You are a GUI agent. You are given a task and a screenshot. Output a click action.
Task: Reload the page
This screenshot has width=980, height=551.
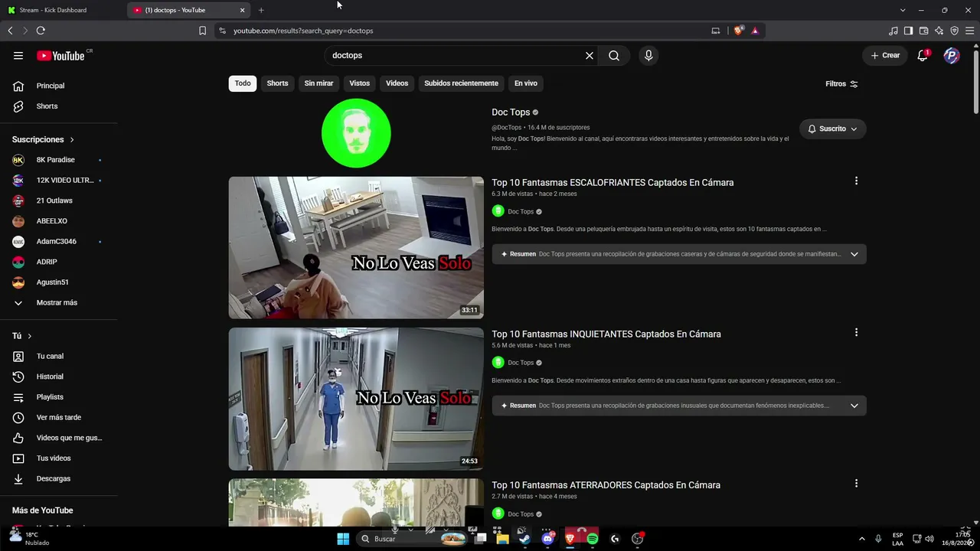[41, 31]
